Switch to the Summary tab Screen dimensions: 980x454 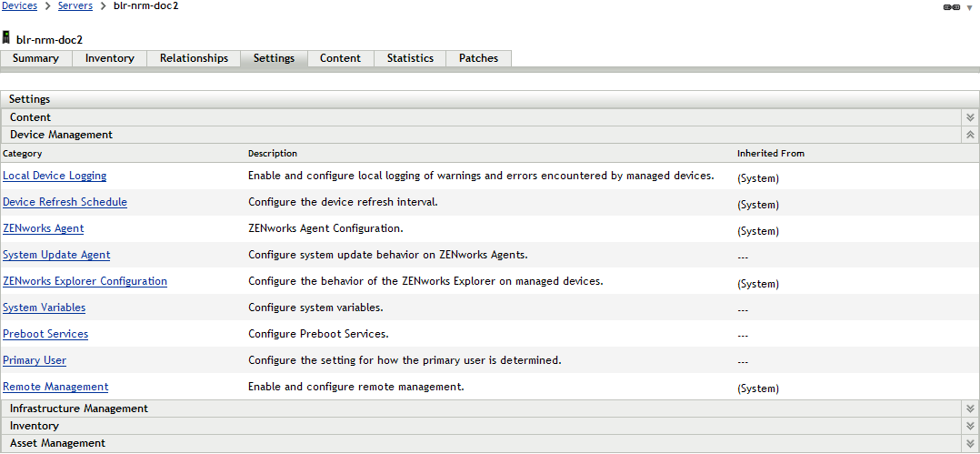[x=36, y=58]
